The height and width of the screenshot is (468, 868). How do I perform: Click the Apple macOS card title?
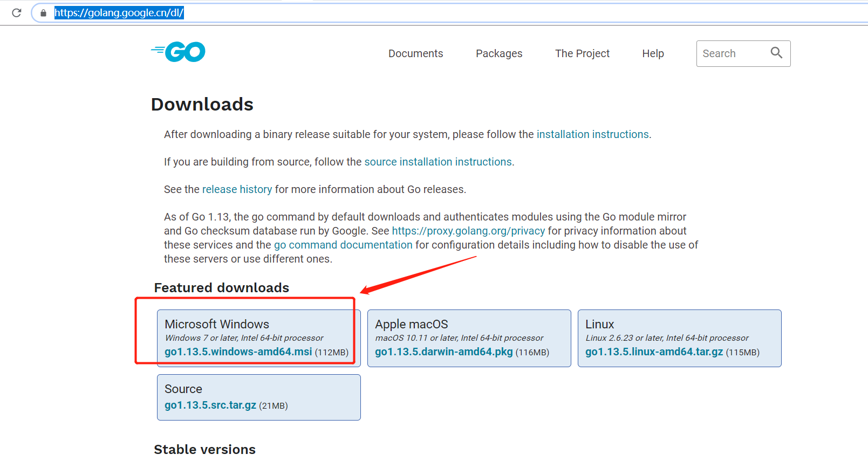[412, 324]
